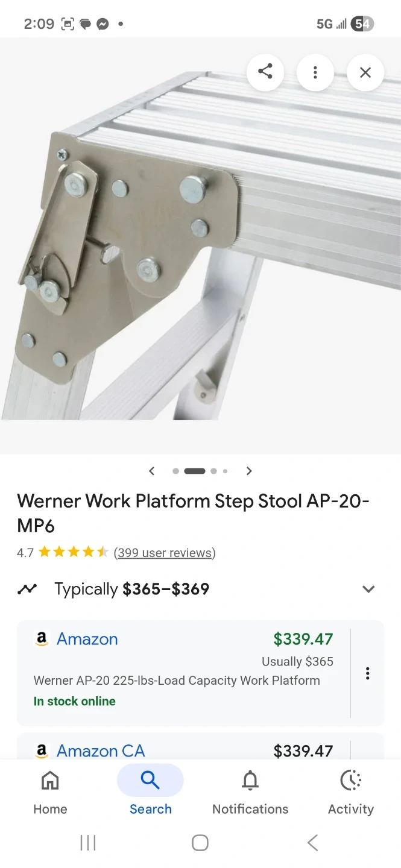
Task: Expand the typical price range details
Action: point(368,589)
